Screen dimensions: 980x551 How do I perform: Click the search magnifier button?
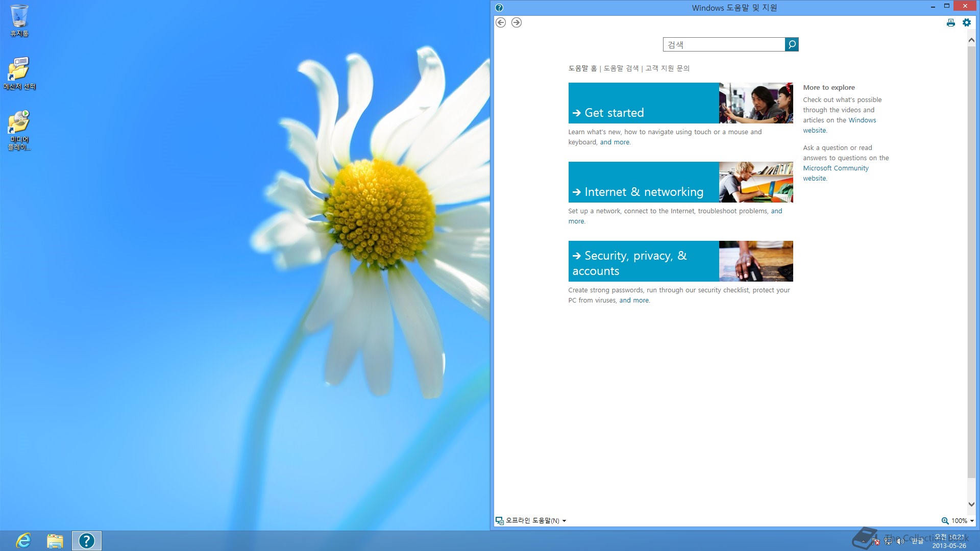[x=792, y=44]
